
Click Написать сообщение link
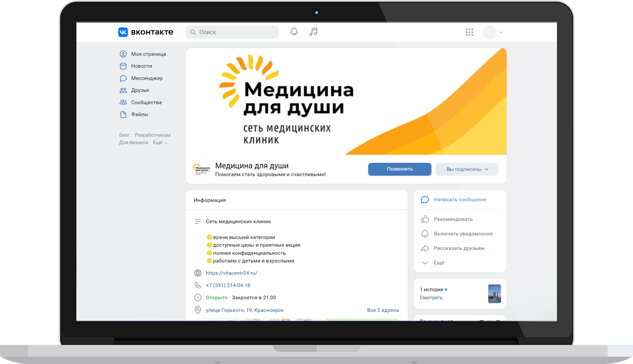click(x=460, y=200)
